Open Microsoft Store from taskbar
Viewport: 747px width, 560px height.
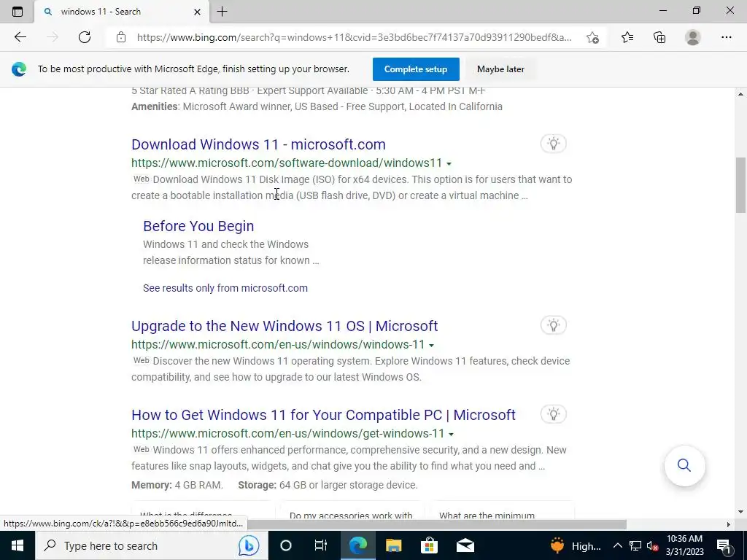pyautogui.click(x=429, y=545)
